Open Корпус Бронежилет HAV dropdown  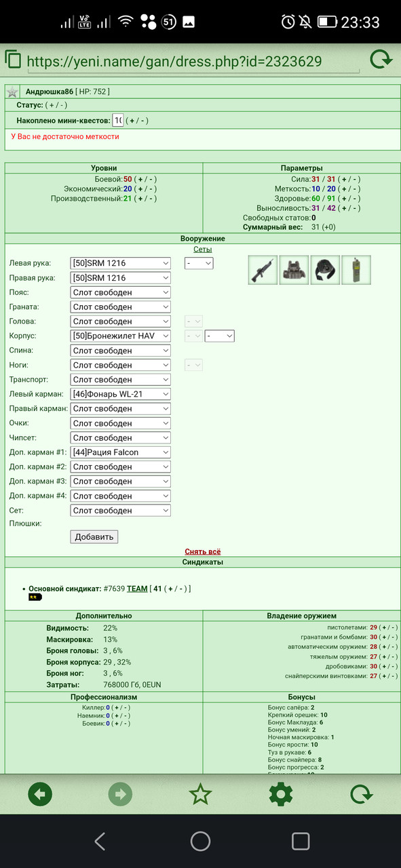point(120,336)
